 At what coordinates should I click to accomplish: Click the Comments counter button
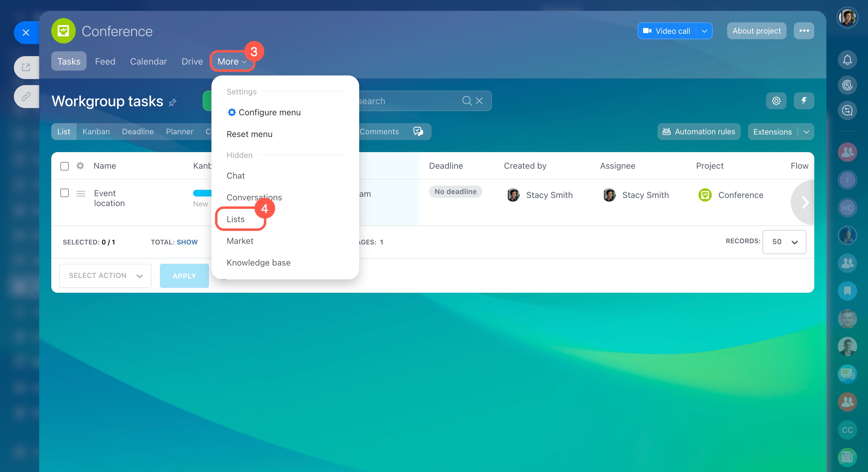pyautogui.click(x=379, y=132)
